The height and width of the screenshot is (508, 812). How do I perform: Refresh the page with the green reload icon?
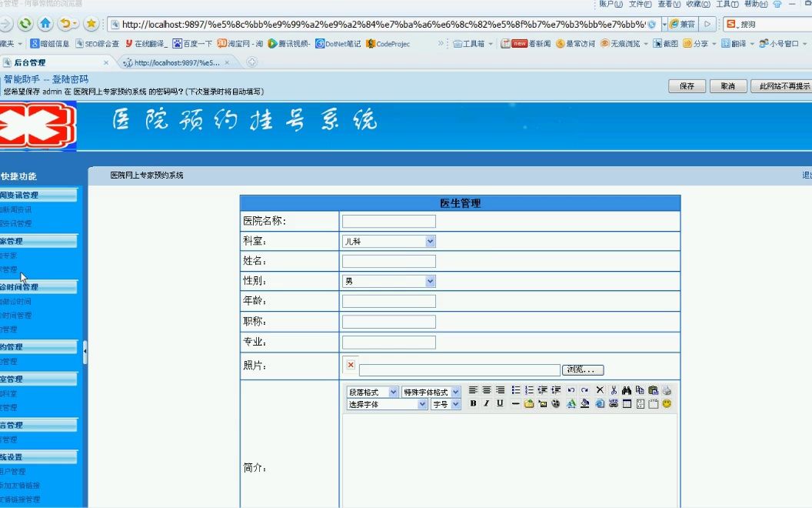25,23
